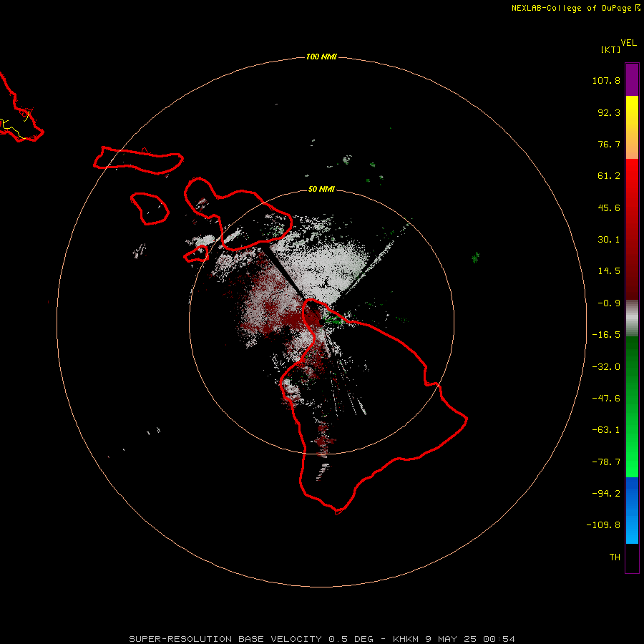Click the -109.8 velocity scale value
The image size is (644, 644).
[603, 525]
